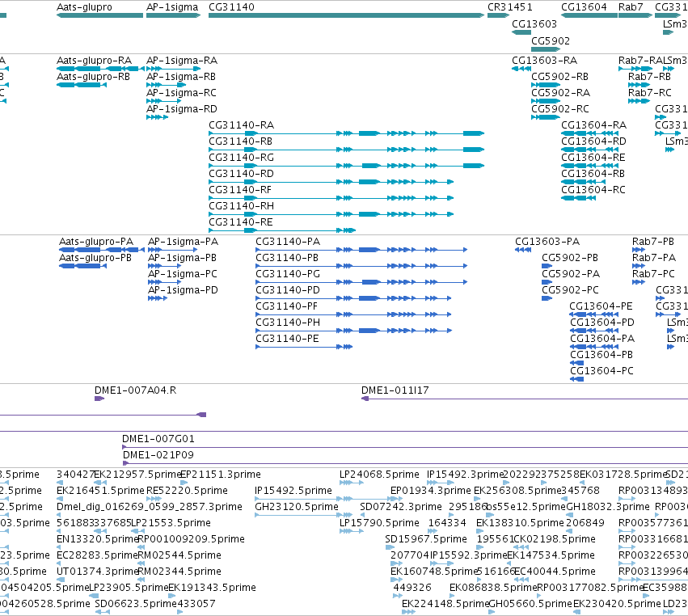The height and width of the screenshot is (616, 688).
Task: Select transcript label CG13604-RE
Action: coord(593,158)
